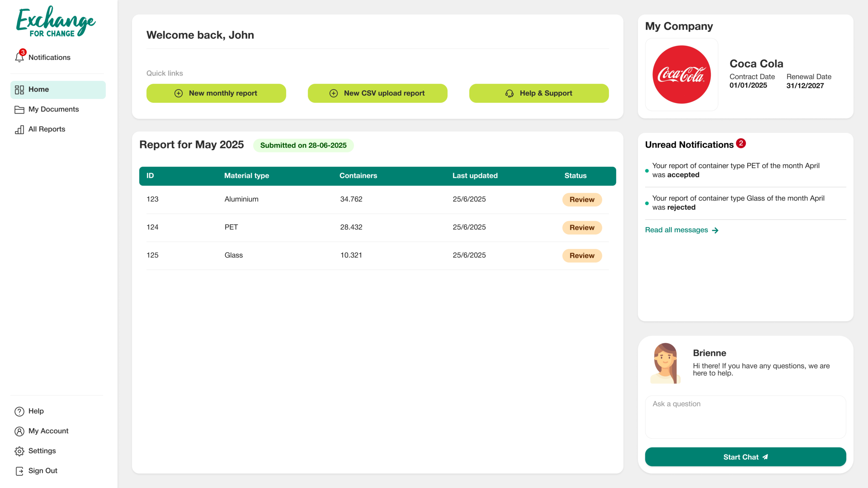Click the Coca Cola company logo
Screen dimensions: 868x488
(682, 75)
